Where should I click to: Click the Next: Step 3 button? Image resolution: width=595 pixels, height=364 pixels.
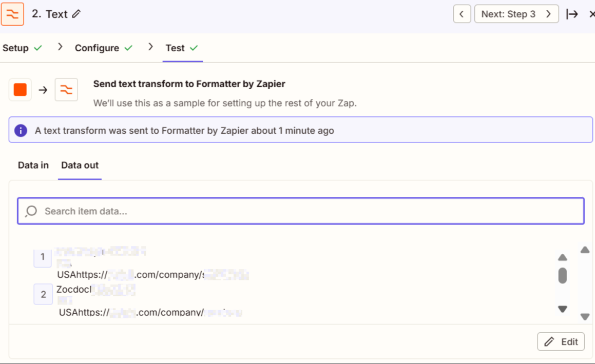[x=516, y=14]
